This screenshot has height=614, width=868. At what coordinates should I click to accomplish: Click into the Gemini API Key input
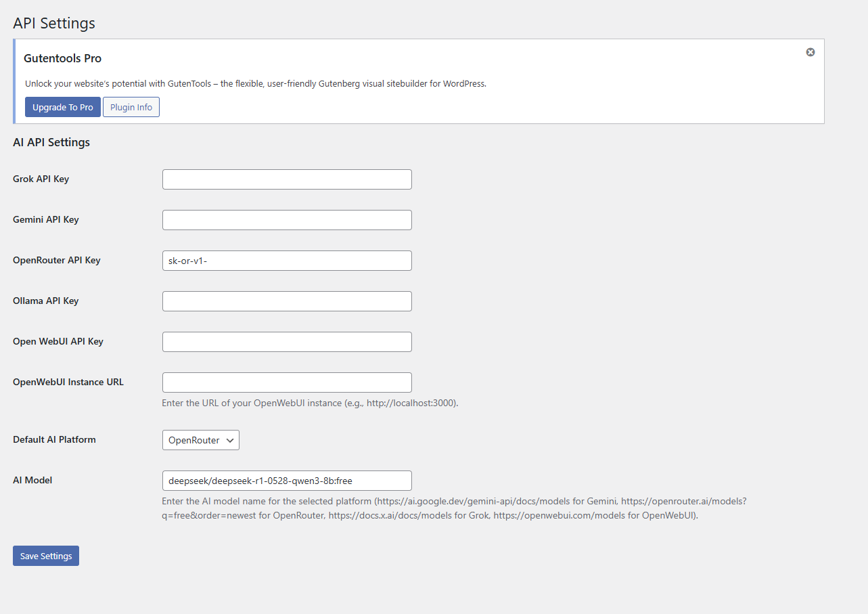287,220
